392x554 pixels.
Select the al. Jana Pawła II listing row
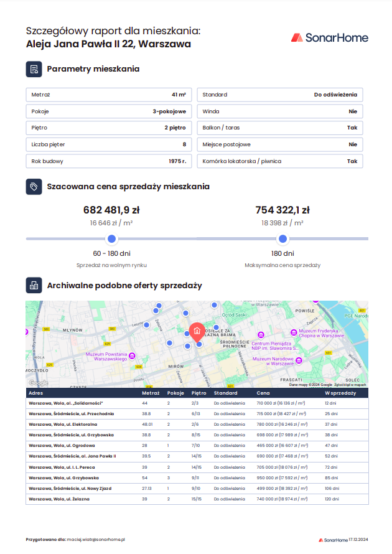point(197,456)
